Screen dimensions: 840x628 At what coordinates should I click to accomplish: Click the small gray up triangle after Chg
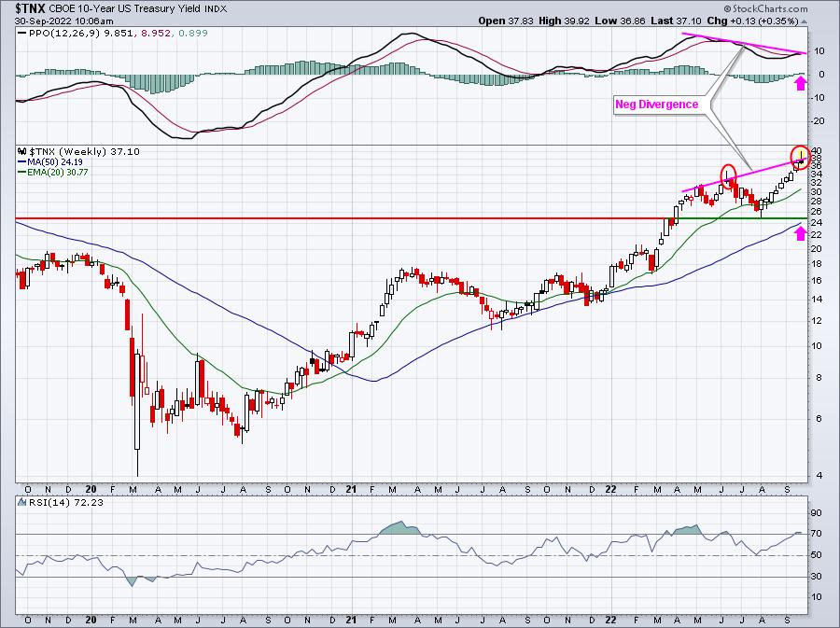pyautogui.click(x=805, y=21)
